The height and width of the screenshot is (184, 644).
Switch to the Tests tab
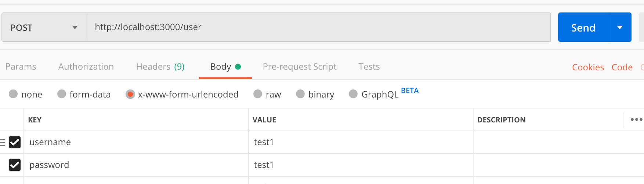point(369,67)
